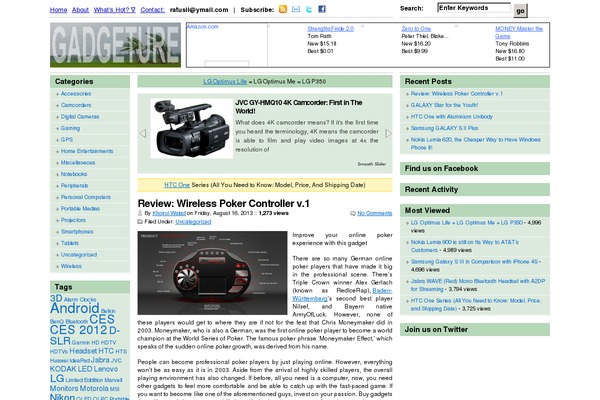Screen dimensions: 600x400
Task: Open the Camcorders category
Action: 76,105
